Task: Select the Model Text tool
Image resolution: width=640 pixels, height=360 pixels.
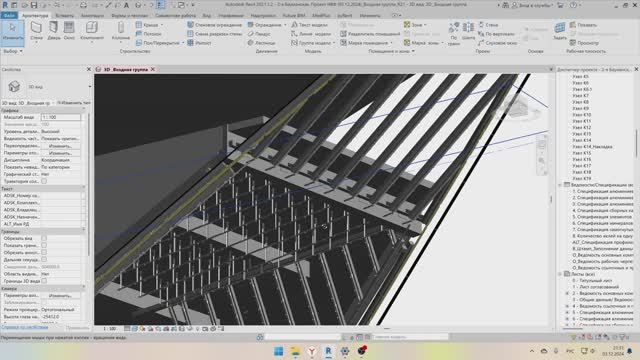Action: [309, 25]
